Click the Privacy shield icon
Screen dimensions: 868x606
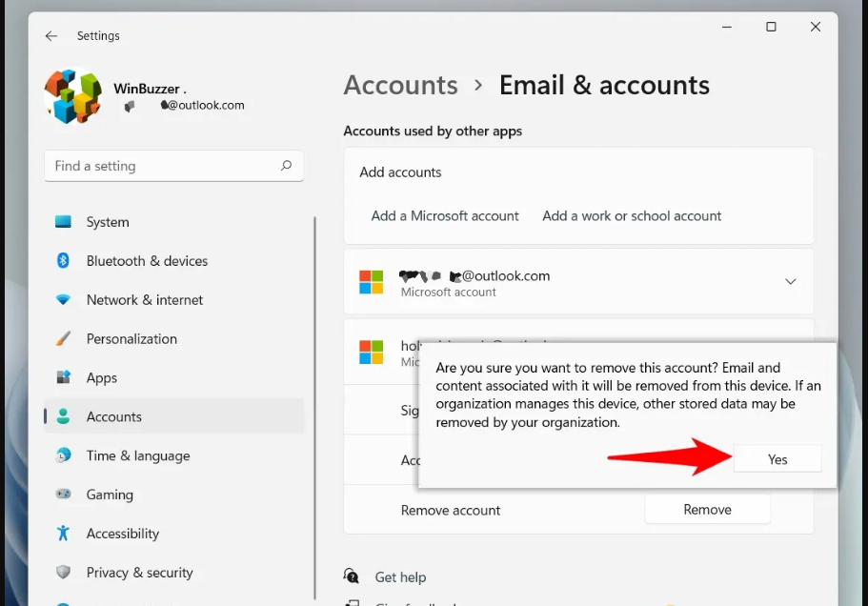point(63,572)
